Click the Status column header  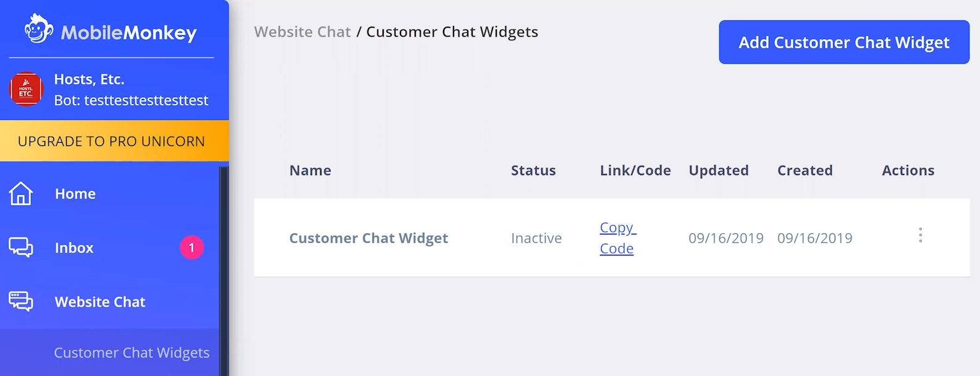533,170
